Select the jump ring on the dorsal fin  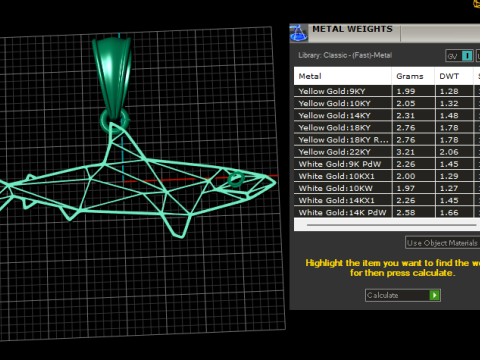pos(114,122)
